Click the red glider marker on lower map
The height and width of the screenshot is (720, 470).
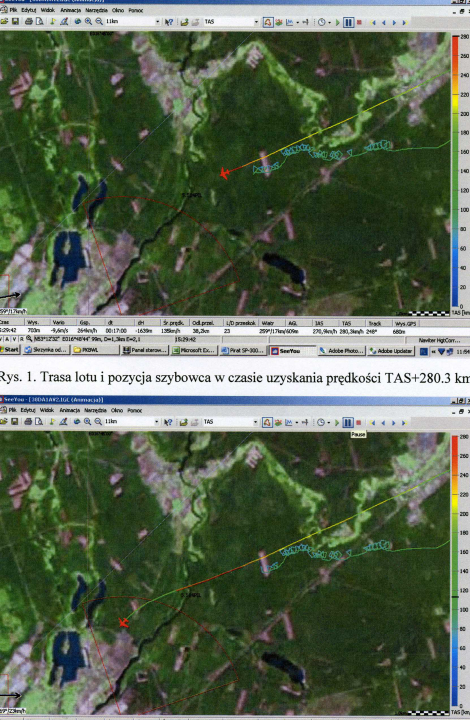coord(123,623)
